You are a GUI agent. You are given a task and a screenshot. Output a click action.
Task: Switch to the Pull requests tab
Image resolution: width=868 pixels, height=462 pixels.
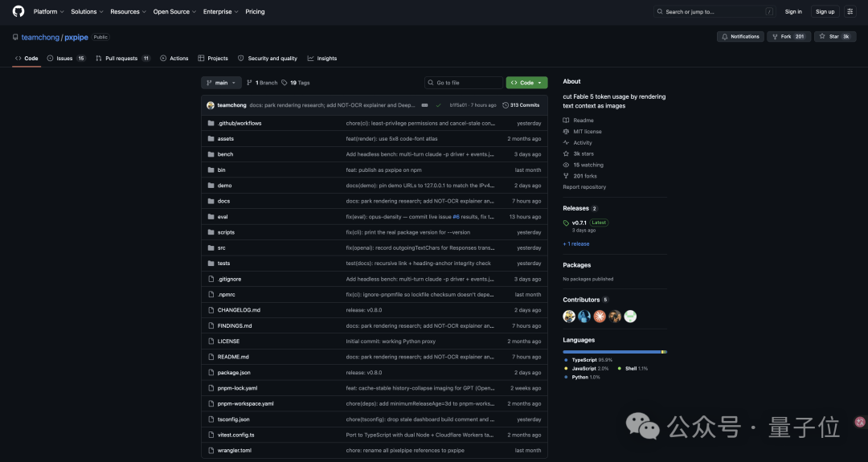coord(122,58)
